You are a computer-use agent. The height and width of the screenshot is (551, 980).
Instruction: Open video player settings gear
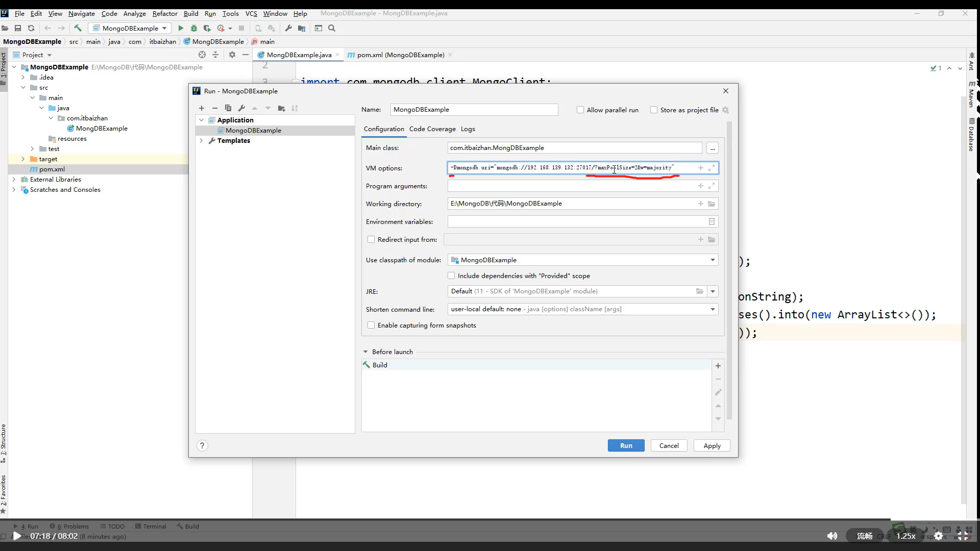939,536
